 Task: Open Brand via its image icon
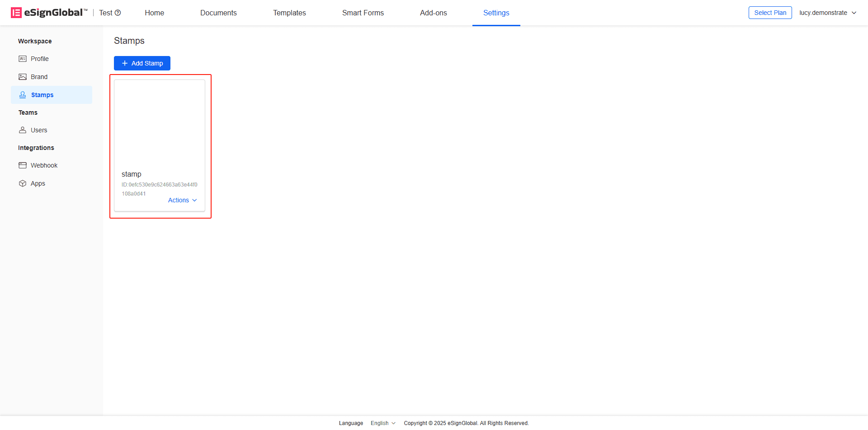[23, 77]
